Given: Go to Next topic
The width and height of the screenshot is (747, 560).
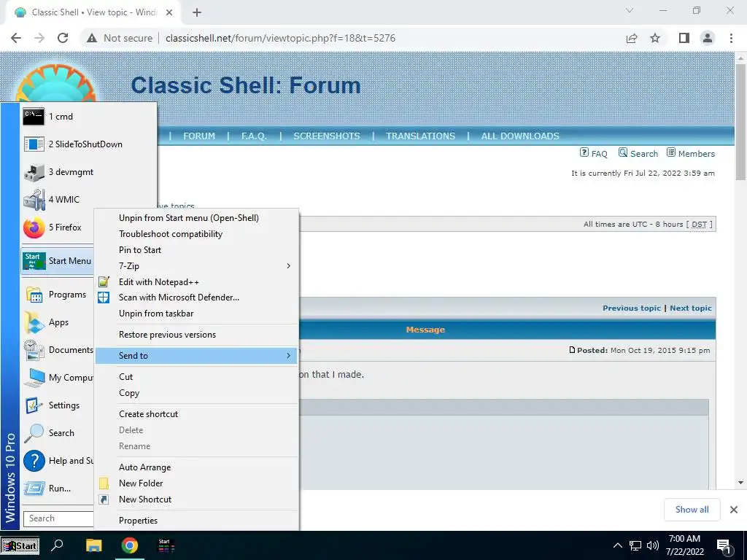Looking at the screenshot, I should pos(691,308).
